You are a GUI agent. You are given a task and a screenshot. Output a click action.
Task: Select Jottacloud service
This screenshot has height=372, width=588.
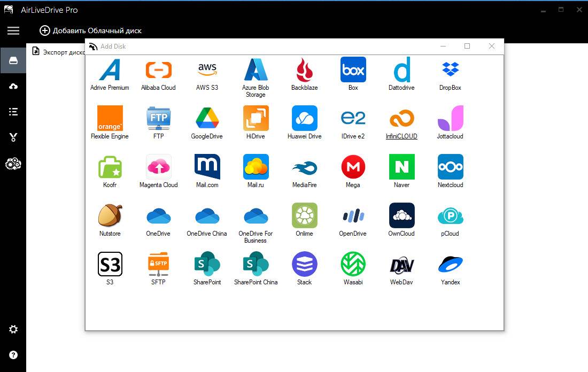[451, 122]
